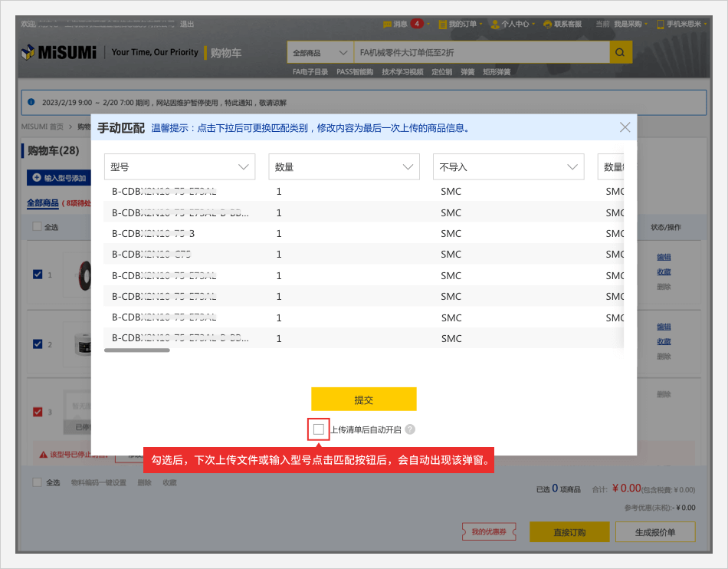The height and width of the screenshot is (569, 728).
Task: Click the MISUMI logo
Action: 59,52
